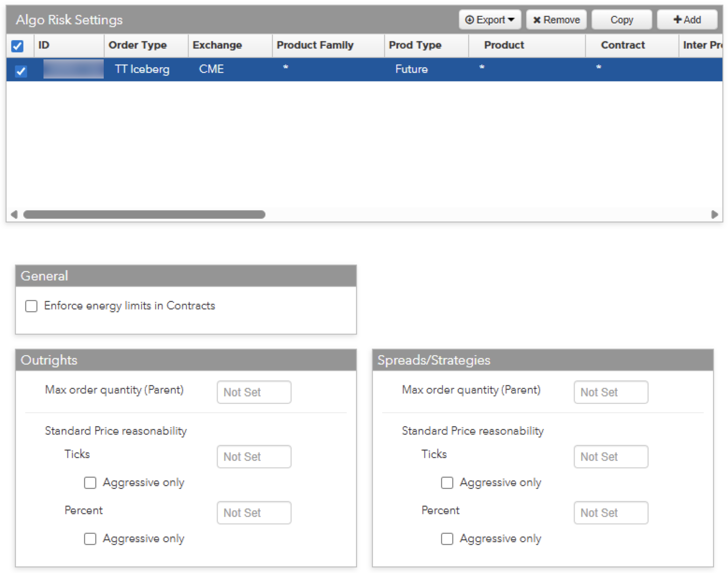Toggle the select-all header checkbox
The image size is (728, 573).
pos(17,46)
